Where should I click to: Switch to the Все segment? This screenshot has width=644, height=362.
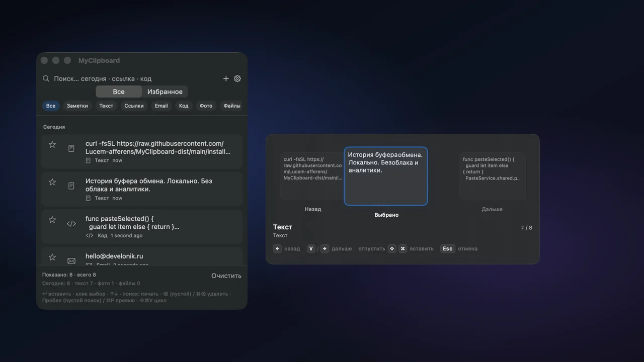[x=119, y=92]
